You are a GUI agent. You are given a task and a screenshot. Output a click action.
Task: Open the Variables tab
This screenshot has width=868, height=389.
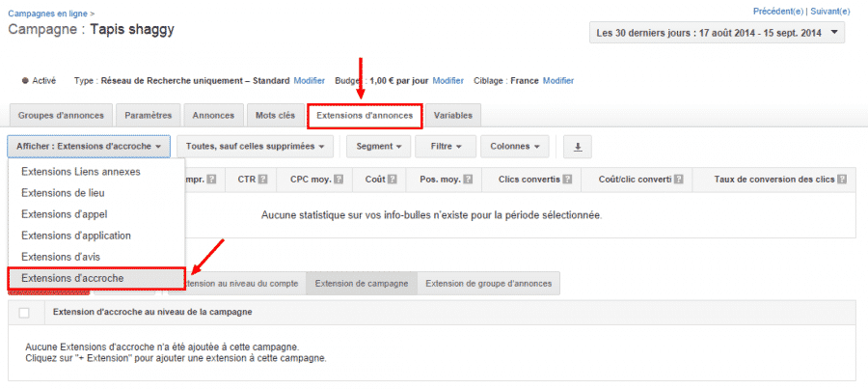tap(453, 115)
